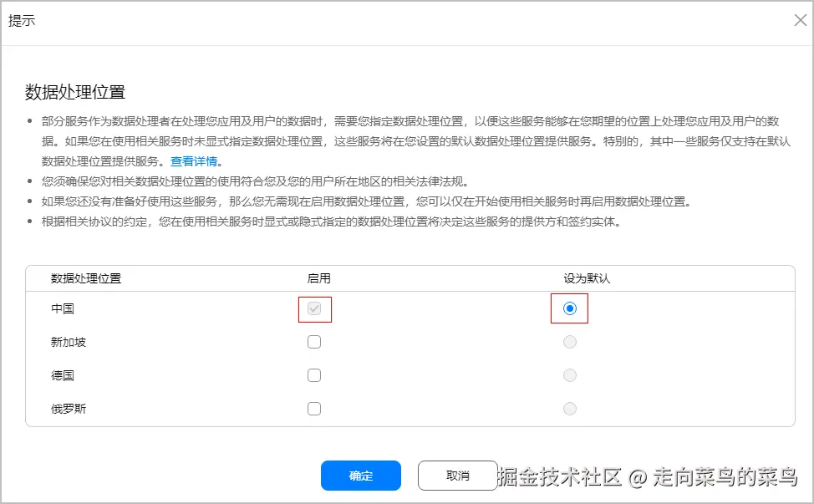Enable the 俄罗斯 checkbox
This screenshot has width=814, height=504.
(314, 409)
